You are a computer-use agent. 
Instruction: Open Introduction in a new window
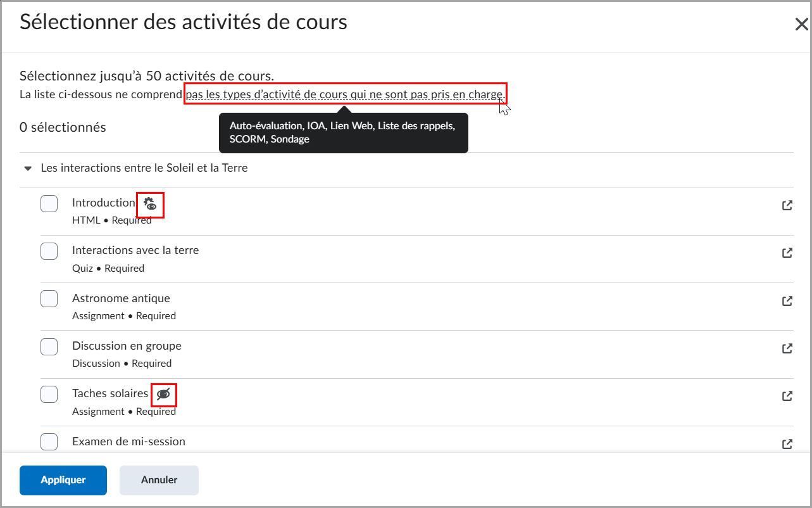[787, 205]
